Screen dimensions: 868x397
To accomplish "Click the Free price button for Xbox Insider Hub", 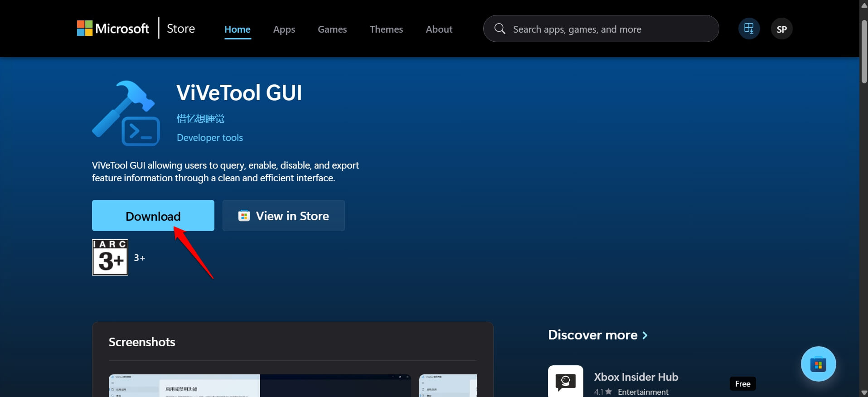I will 743,383.
